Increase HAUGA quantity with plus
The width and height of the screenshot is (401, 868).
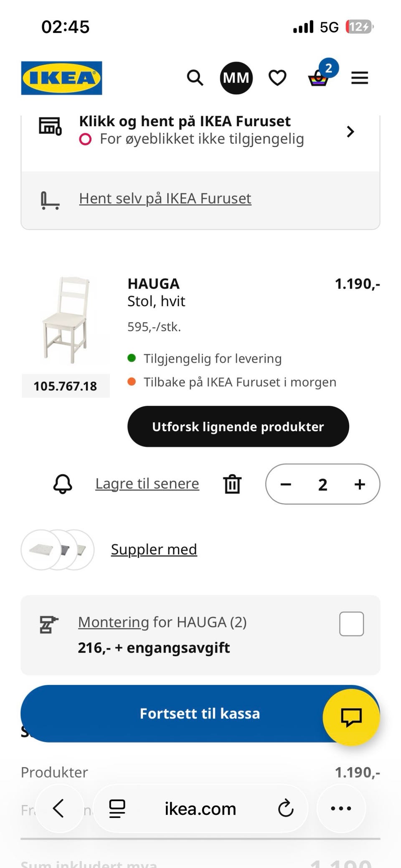pos(360,485)
